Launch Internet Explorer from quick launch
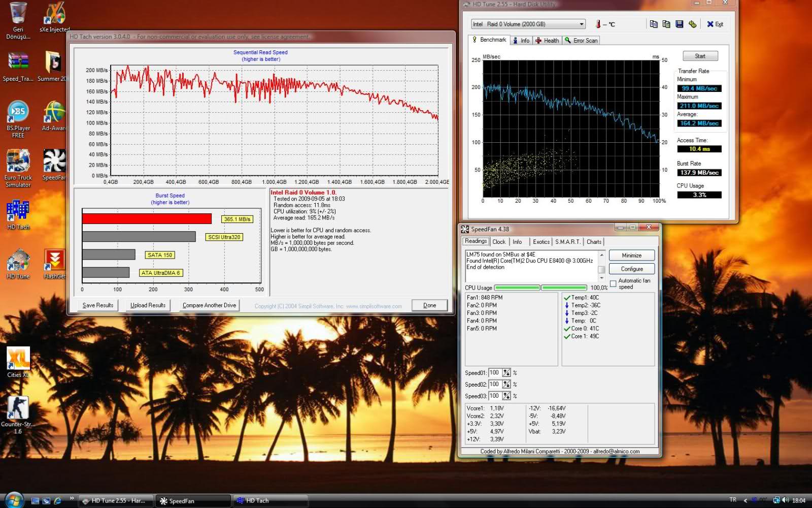The height and width of the screenshot is (508, 812). 57,501
